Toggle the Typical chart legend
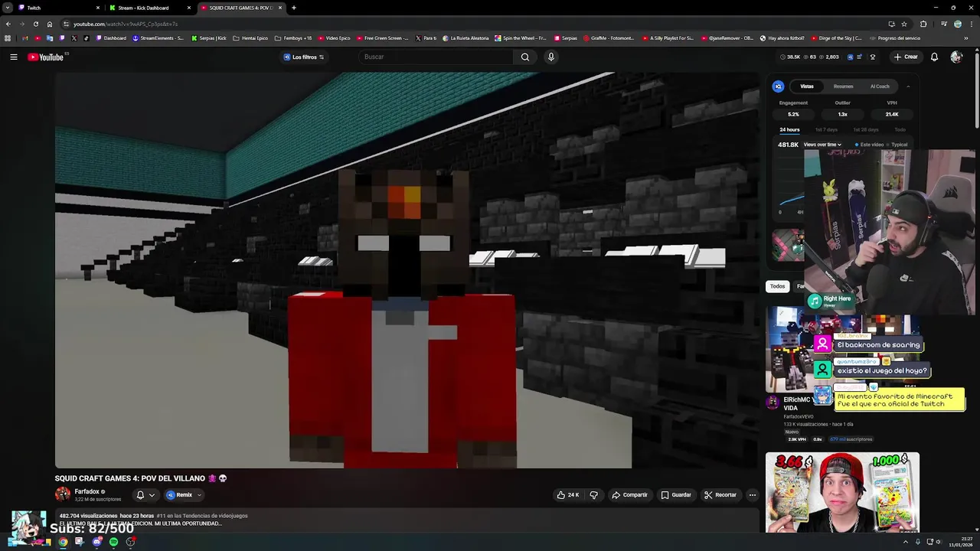980x551 pixels. tap(897, 145)
